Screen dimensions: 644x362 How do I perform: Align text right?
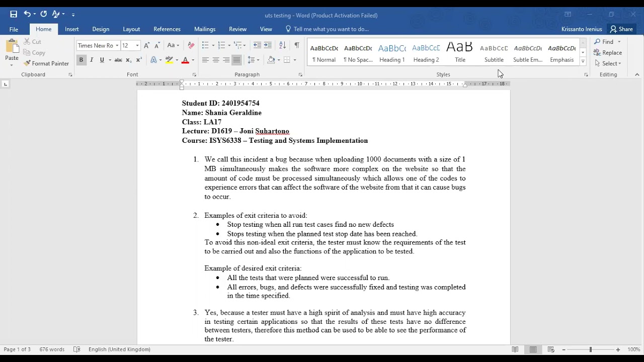click(x=226, y=60)
